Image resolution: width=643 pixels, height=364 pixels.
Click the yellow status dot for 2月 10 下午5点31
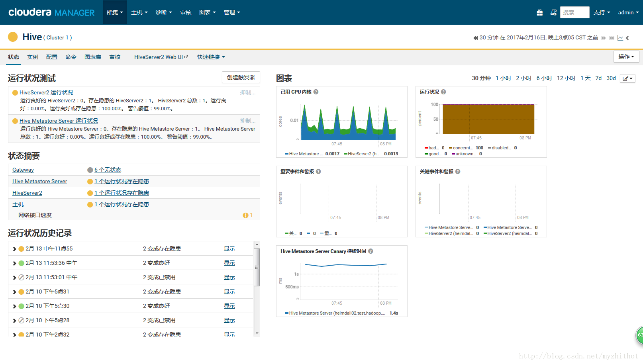22,292
